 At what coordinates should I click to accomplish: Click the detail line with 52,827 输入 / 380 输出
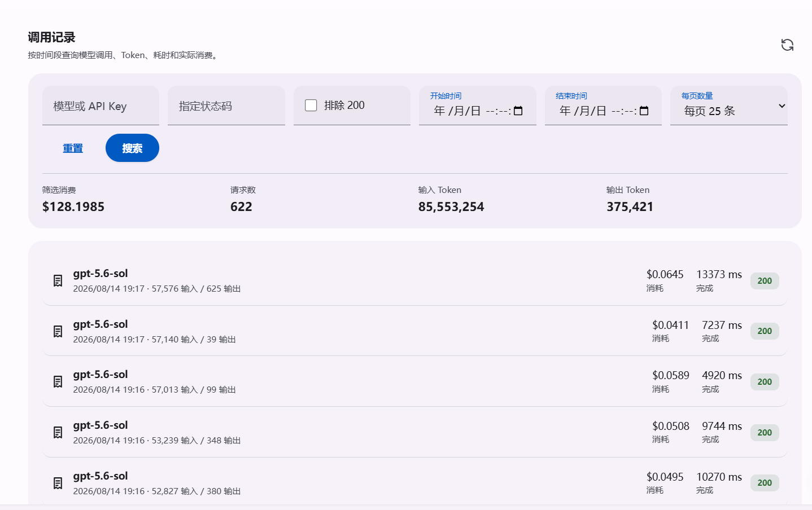(157, 491)
